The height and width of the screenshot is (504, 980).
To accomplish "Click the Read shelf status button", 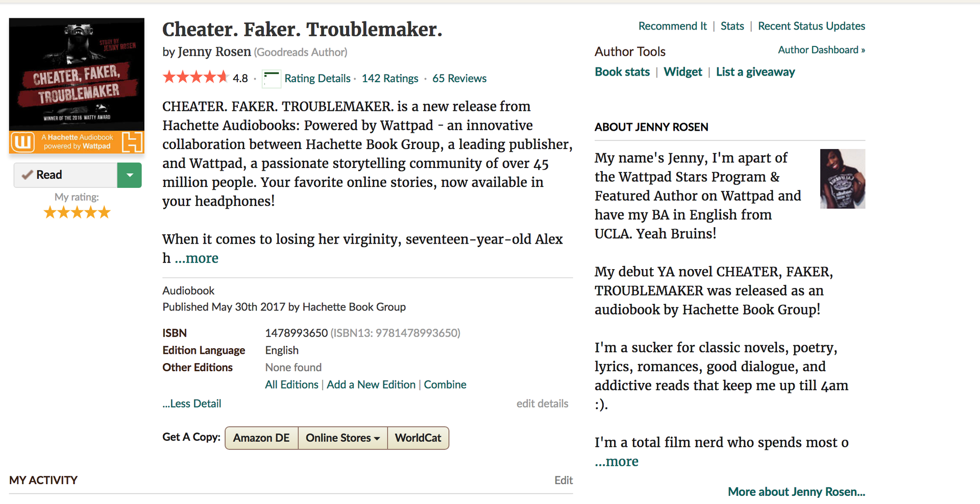I will click(x=66, y=175).
